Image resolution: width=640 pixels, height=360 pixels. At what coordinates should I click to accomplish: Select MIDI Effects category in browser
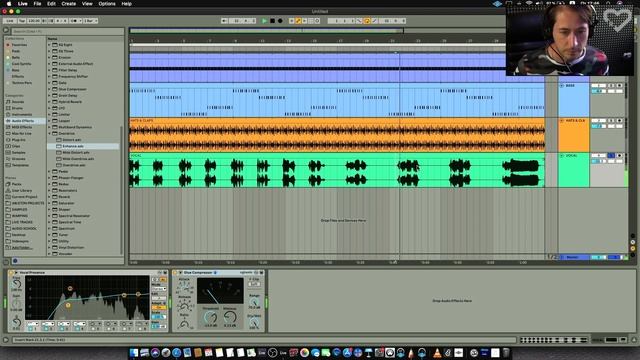tap(22, 127)
